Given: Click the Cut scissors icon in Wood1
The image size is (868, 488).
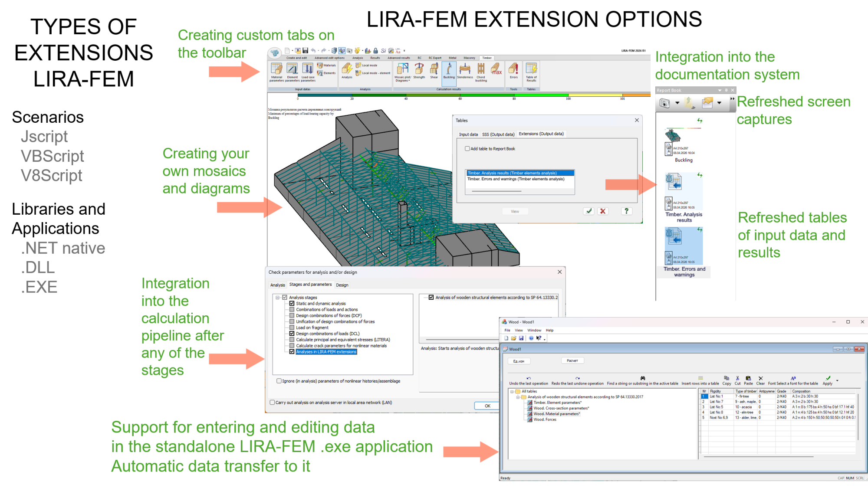Looking at the screenshot, I should click(x=737, y=378).
